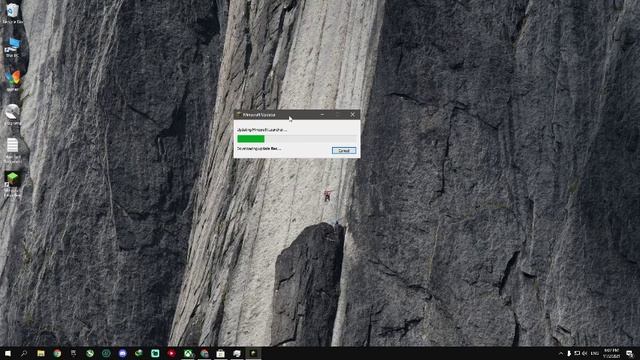Select the text document desktop icon
Viewport: 640px width, 360px height.
click(13, 150)
